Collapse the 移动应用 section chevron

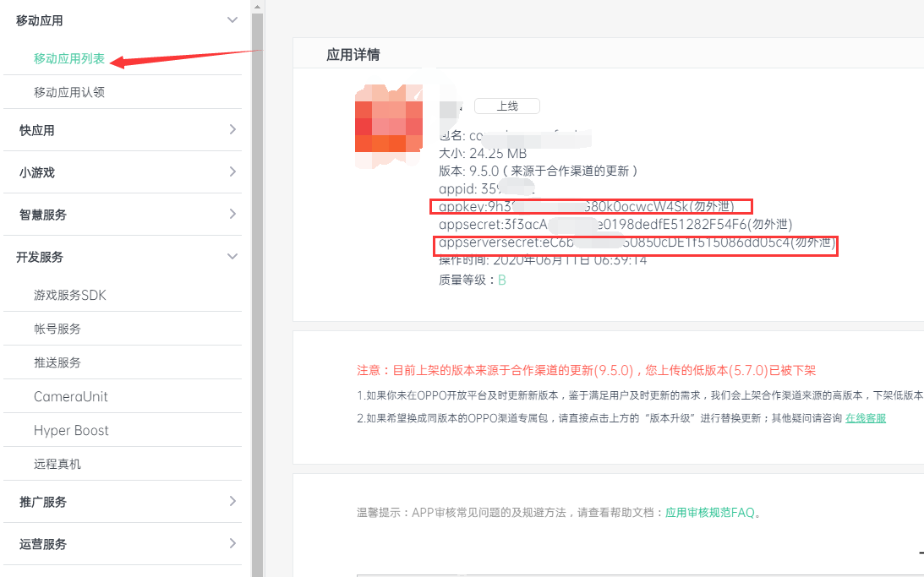(x=232, y=20)
